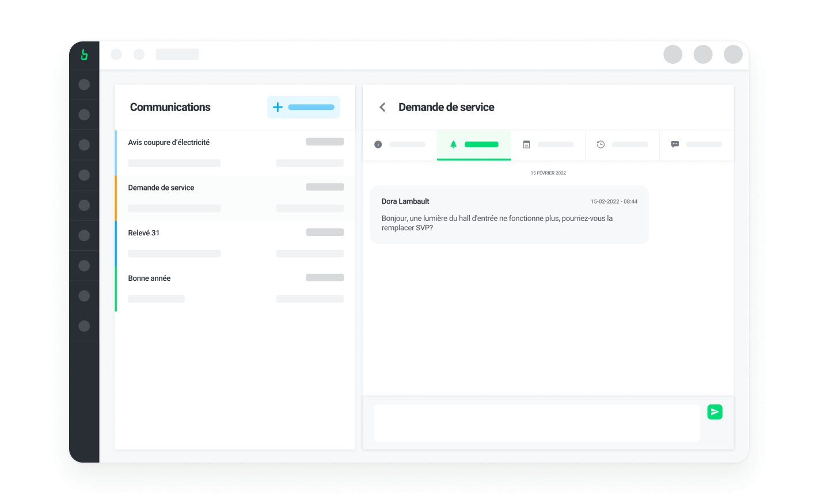The width and height of the screenshot is (817, 504).
Task: Select the top circular icon in the dark sidebar
Action: point(84,84)
